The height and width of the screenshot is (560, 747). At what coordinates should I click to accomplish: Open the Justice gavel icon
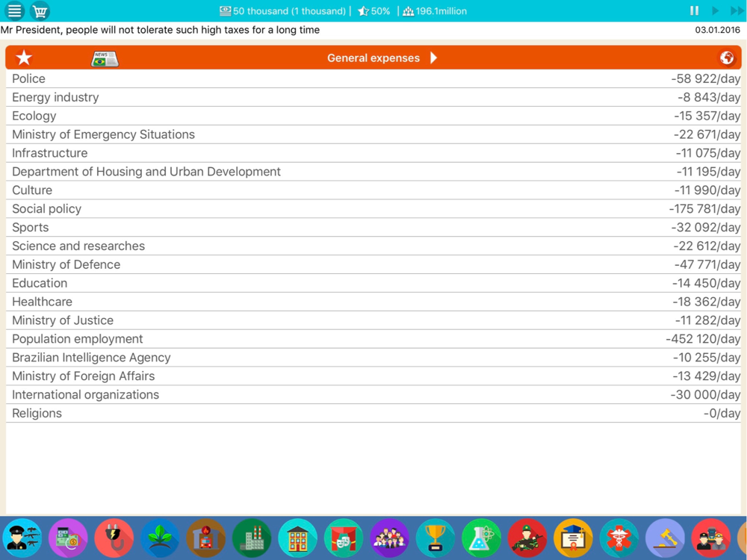pyautogui.click(x=666, y=538)
